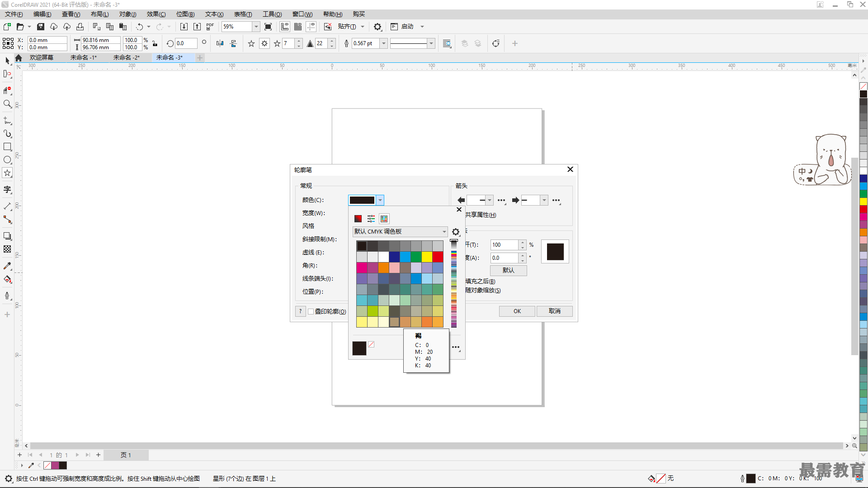Select the color palettes icon in popup
Viewport: 868px width, 488px height.
coord(384,219)
